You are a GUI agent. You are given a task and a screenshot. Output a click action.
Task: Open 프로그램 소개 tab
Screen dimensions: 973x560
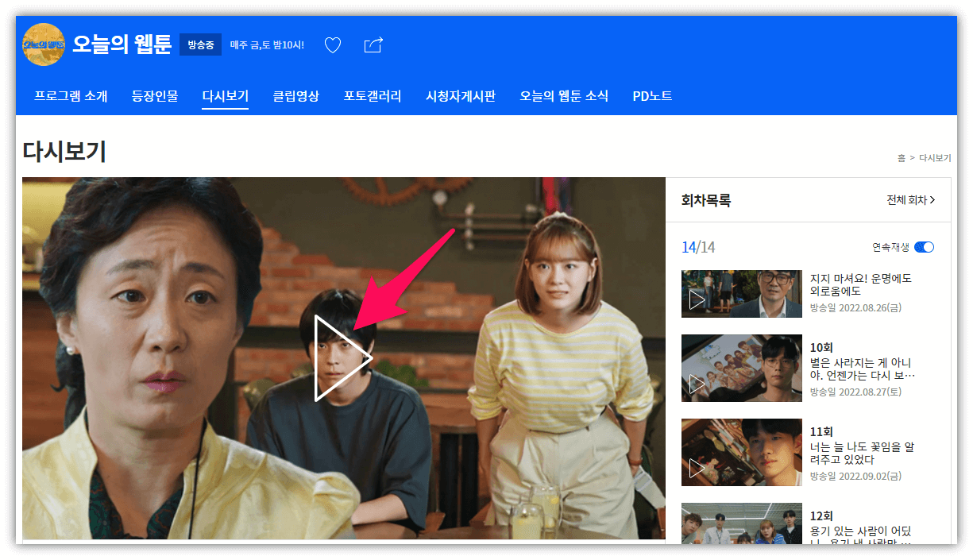pyautogui.click(x=71, y=96)
